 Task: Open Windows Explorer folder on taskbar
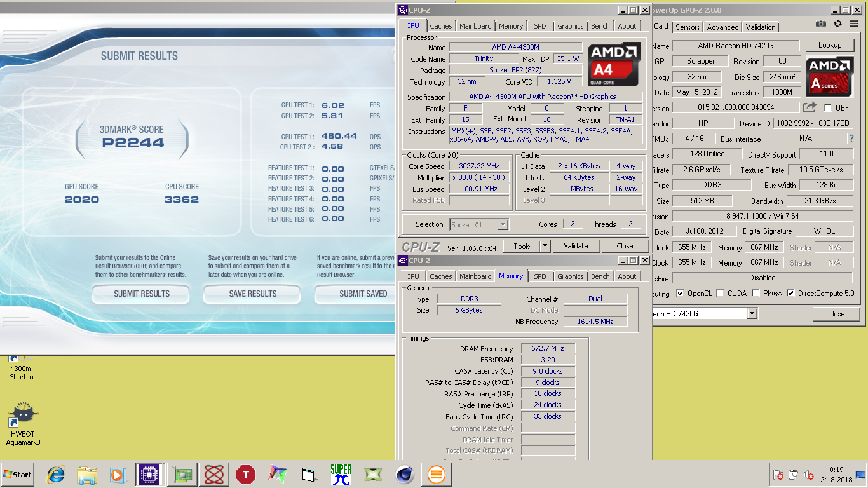pyautogui.click(x=86, y=475)
